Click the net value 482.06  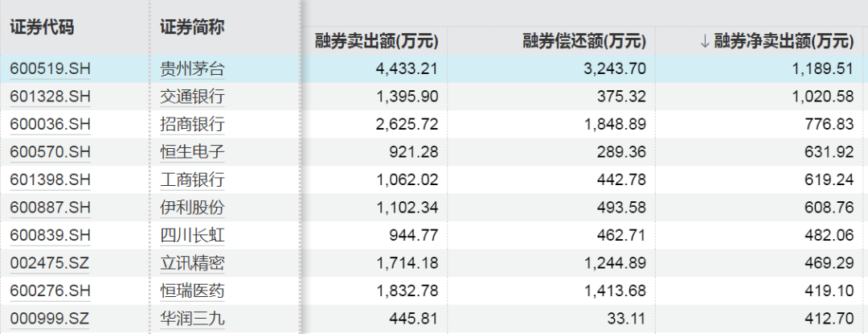(829, 235)
